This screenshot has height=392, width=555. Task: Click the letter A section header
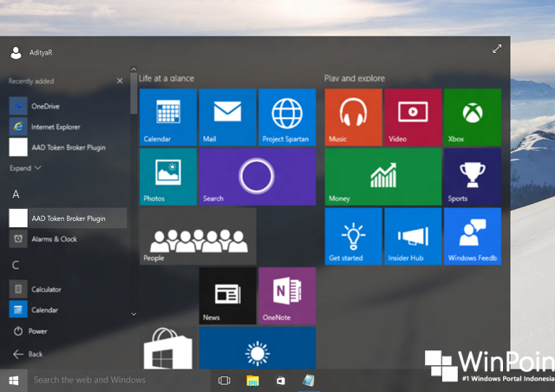click(16, 194)
